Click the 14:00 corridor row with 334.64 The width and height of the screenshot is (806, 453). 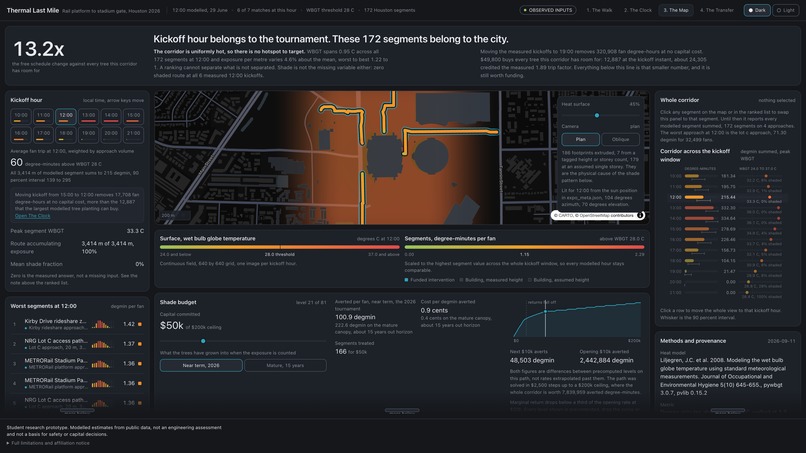point(727,219)
